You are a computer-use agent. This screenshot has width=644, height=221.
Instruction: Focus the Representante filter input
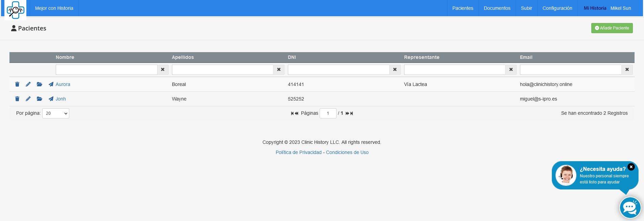(455, 70)
